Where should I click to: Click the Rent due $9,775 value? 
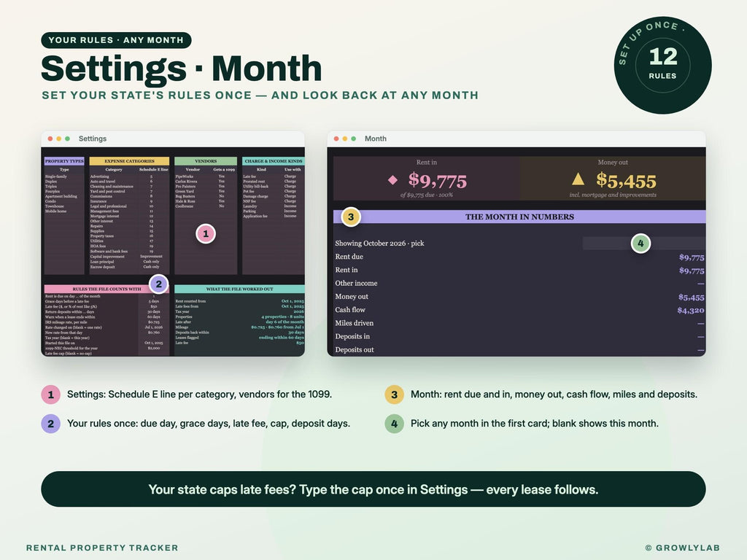tap(692, 257)
